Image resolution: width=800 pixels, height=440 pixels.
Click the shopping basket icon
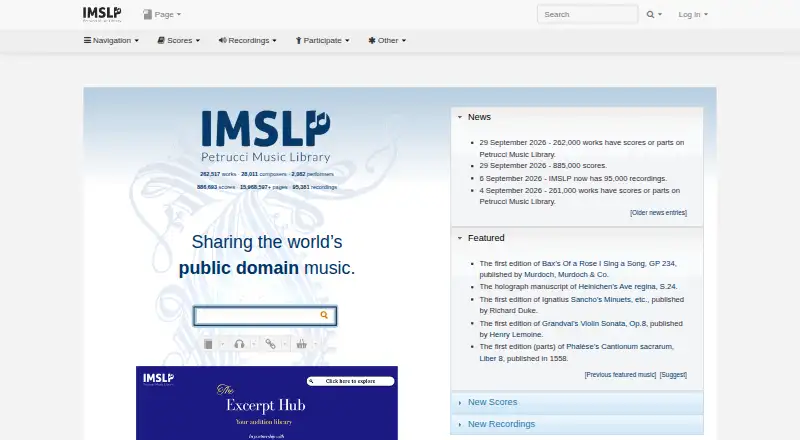pyautogui.click(x=302, y=344)
